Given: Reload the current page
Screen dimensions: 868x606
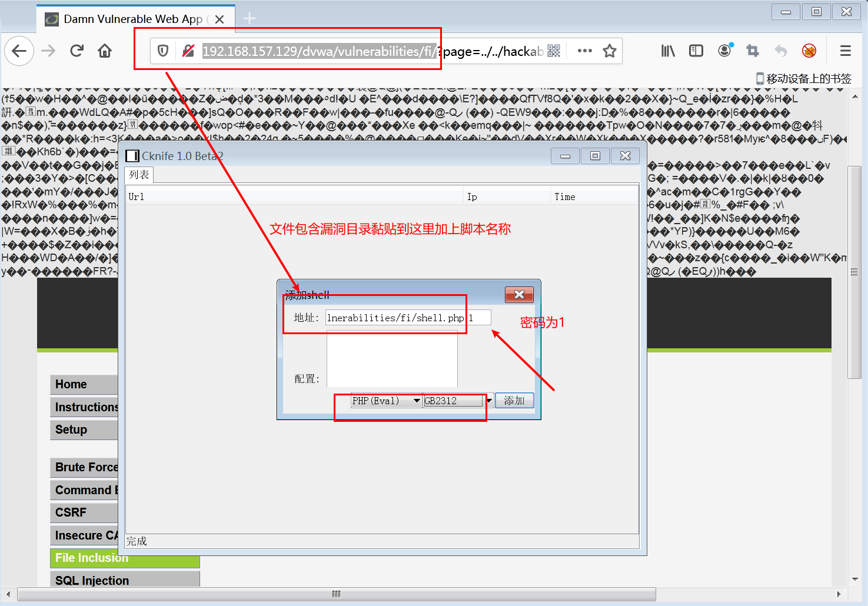Looking at the screenshot, I should click(77, 51).
